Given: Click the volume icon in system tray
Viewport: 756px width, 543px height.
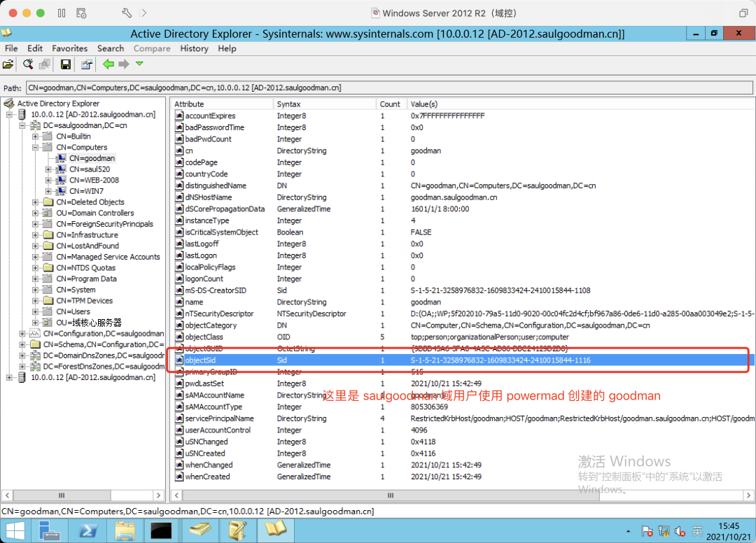Looking at the screenshot, I should click(x=680, y=531).
